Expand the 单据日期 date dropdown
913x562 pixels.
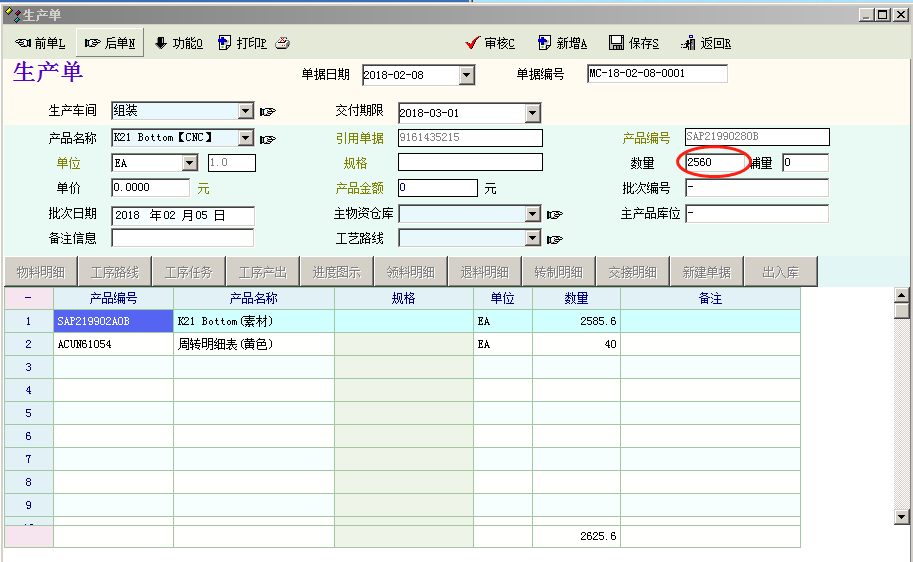[466, 75]
